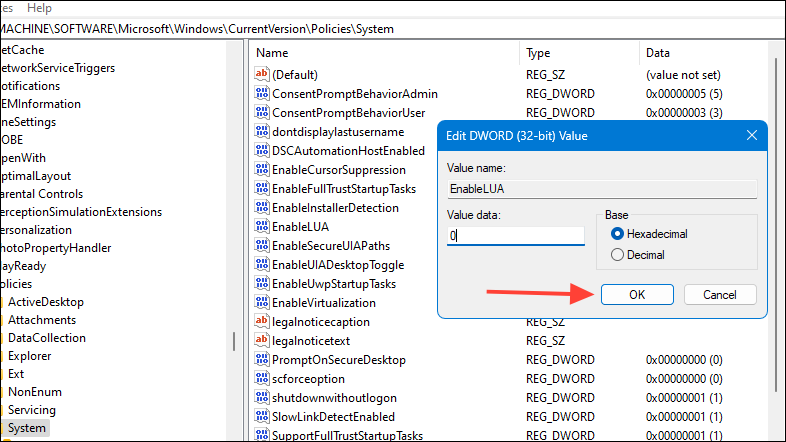Screen dimensions: 786x442
Task: Confirm the value with the OK button
Action: [x=637, y=295]
